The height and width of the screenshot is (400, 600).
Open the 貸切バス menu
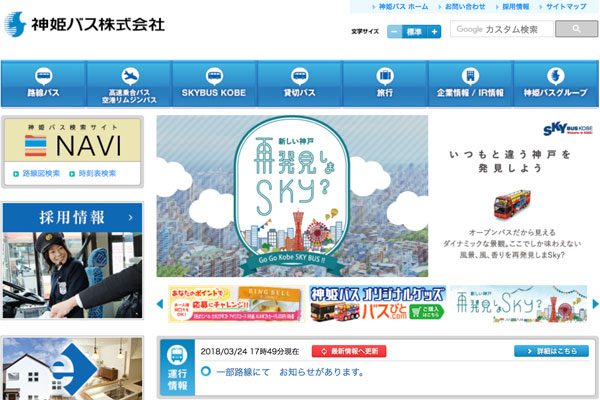tap(300, 83)
